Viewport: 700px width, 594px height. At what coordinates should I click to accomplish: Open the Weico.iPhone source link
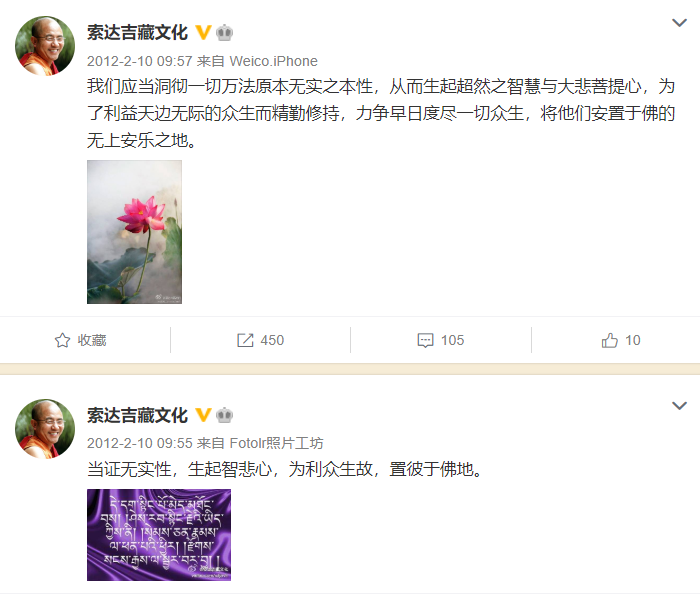coord(273,61)
